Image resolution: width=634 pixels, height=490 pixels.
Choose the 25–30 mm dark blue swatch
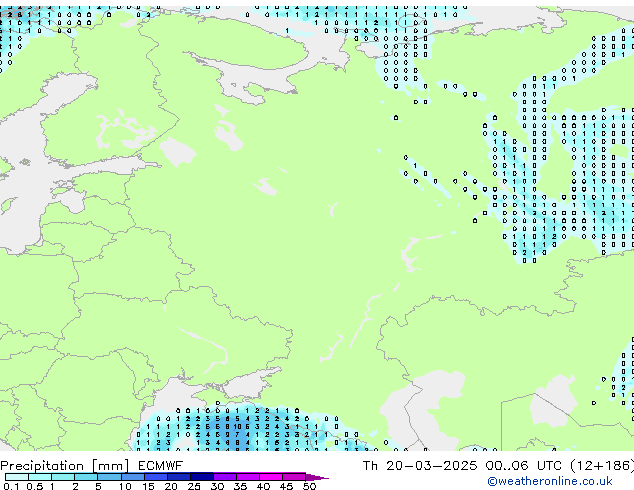tap(201, 477)
